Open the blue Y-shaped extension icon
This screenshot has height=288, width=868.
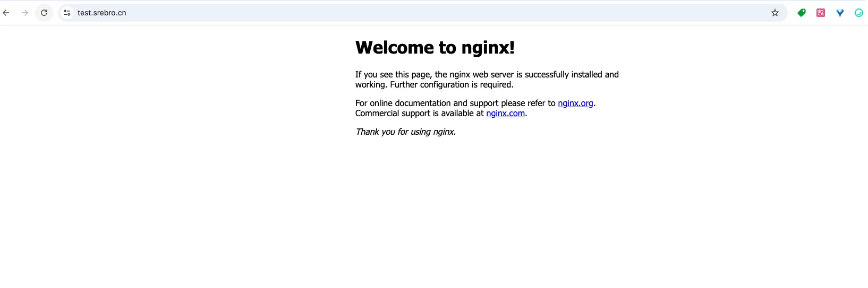tap(840, 13)
